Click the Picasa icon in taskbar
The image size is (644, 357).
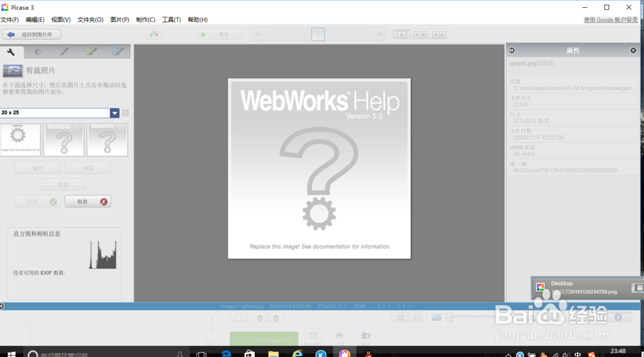point(345,354)
